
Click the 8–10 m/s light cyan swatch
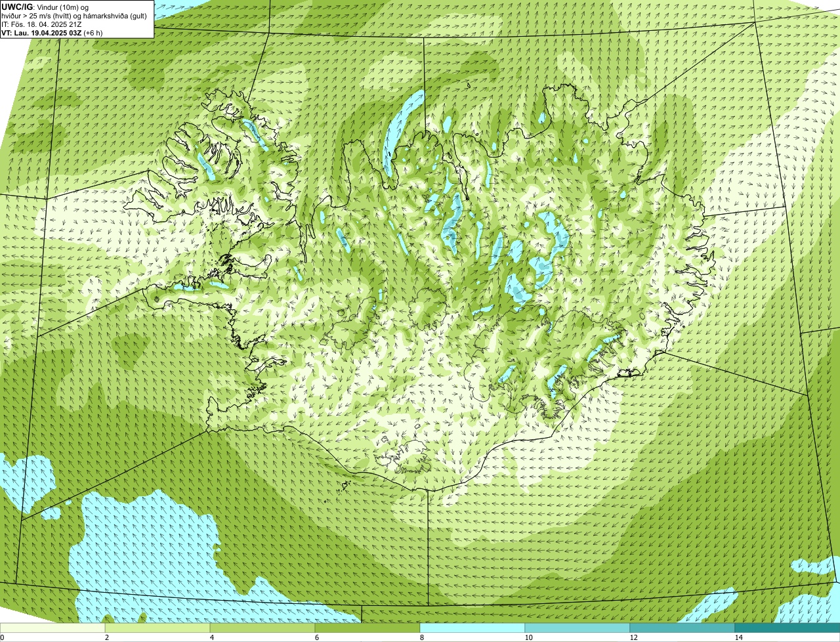(x=472, y=628)
